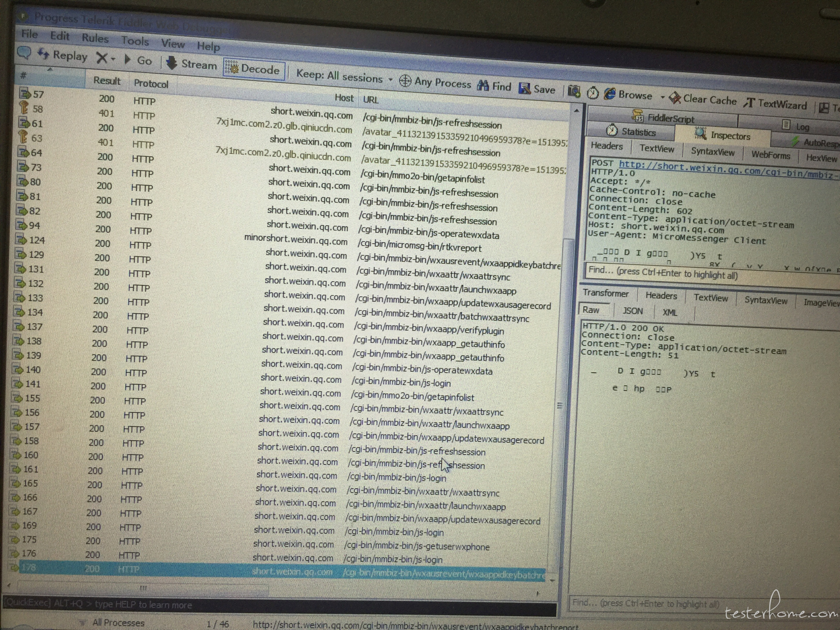
Task: Click the Any Process target icon
Action: 405,80
